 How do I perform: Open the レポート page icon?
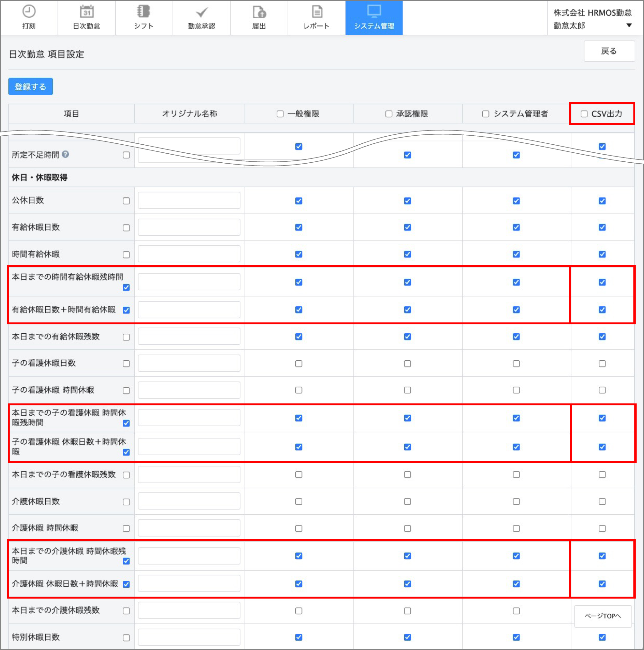tap(317, 12)
